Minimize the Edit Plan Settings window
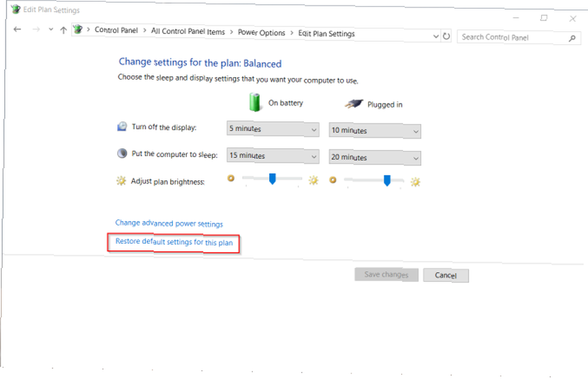Screen dimensions: 588x379 [516, 18]
